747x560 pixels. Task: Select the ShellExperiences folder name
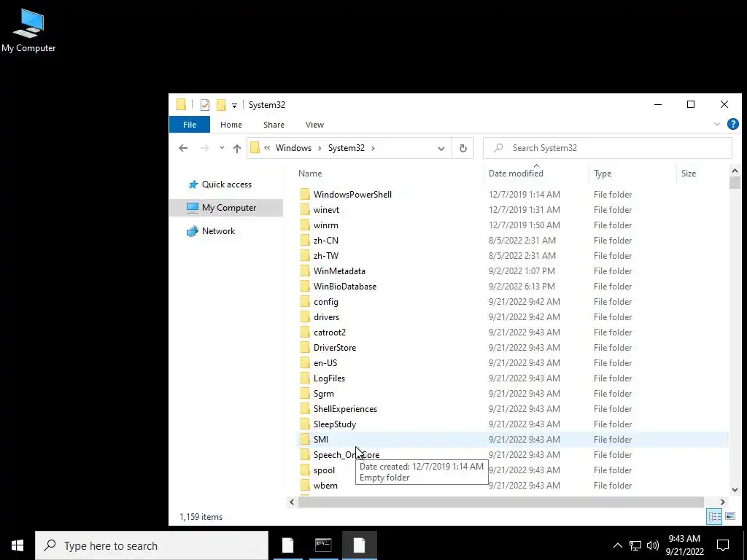click(345, 408)
